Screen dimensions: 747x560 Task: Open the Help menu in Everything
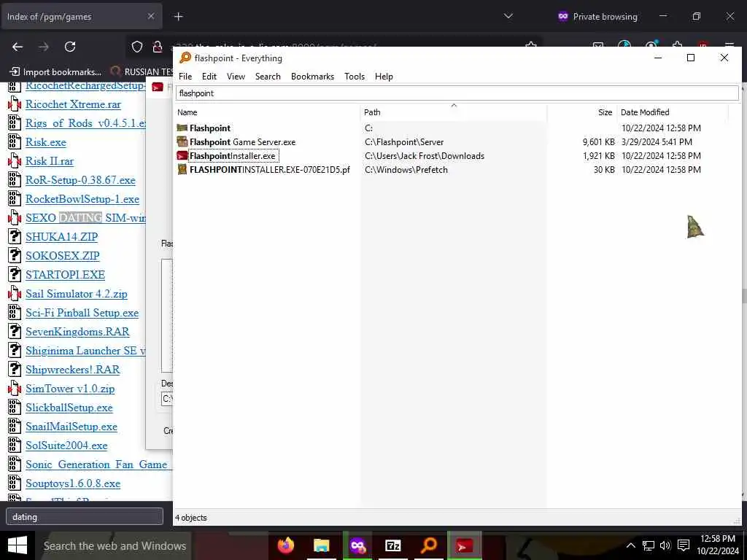(x=384, y=76)
